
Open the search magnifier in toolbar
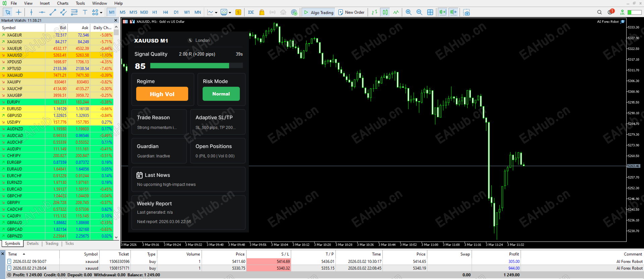click(x=599, y=12)
